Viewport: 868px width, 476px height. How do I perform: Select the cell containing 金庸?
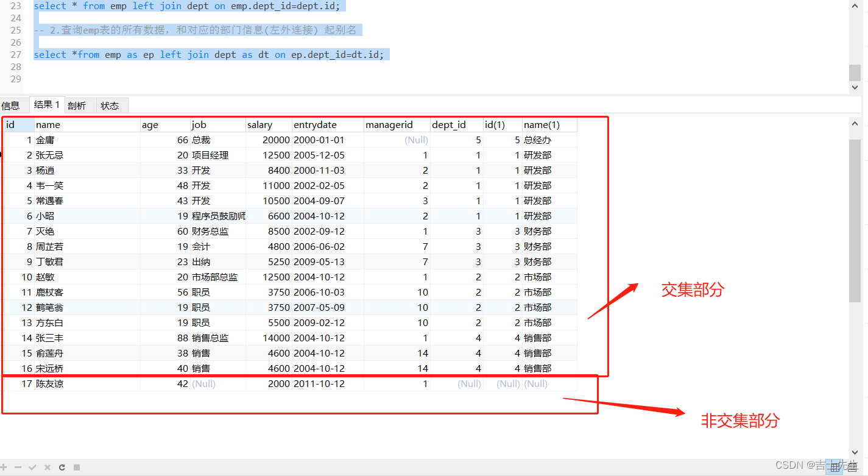click(x=88, y=140)
